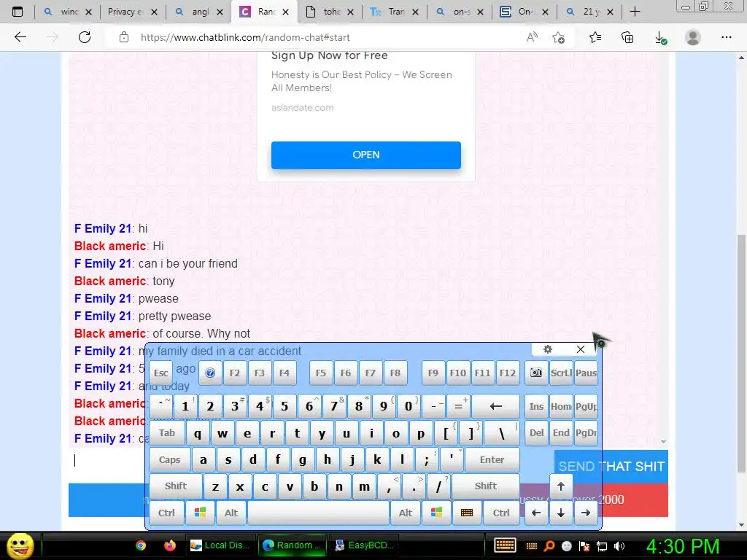Viewport: 747px width, 560px height.
Task: Toggle the right Shift key
Action: coord(485,486)
